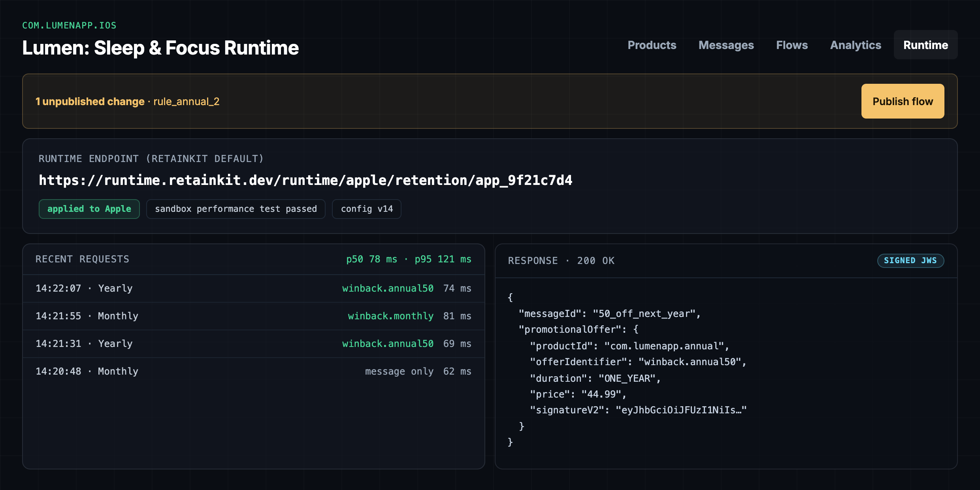
Task: Click the offerIdentifier line in response JSON
Action: (638, 362)
